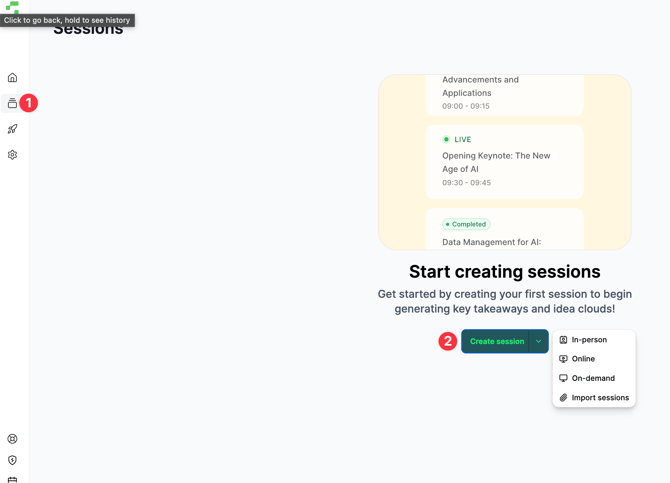Click the green app logo
Viewport: 670px width, 483px height.
(12, 6)
